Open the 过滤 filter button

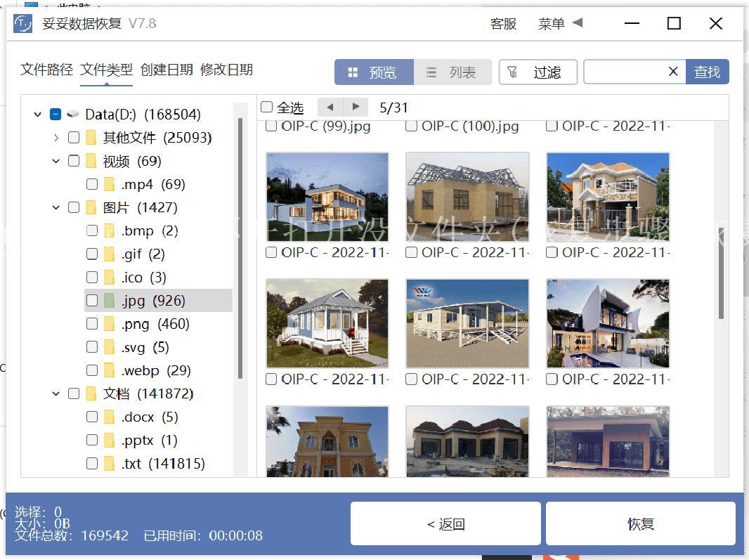[538, 72]
